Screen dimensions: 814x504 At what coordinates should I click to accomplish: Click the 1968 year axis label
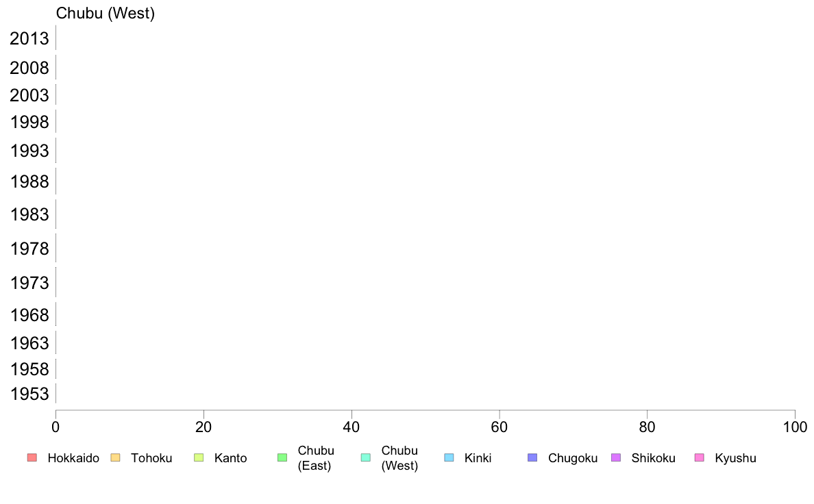[x=29, y=315]
